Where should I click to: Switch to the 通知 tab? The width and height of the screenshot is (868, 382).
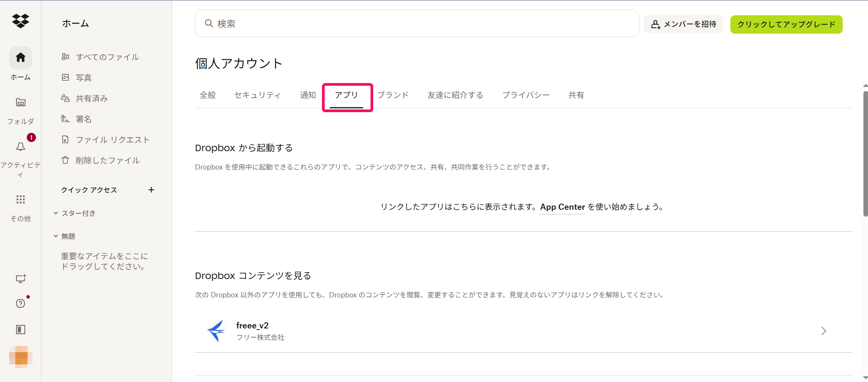tap(308, 95)
